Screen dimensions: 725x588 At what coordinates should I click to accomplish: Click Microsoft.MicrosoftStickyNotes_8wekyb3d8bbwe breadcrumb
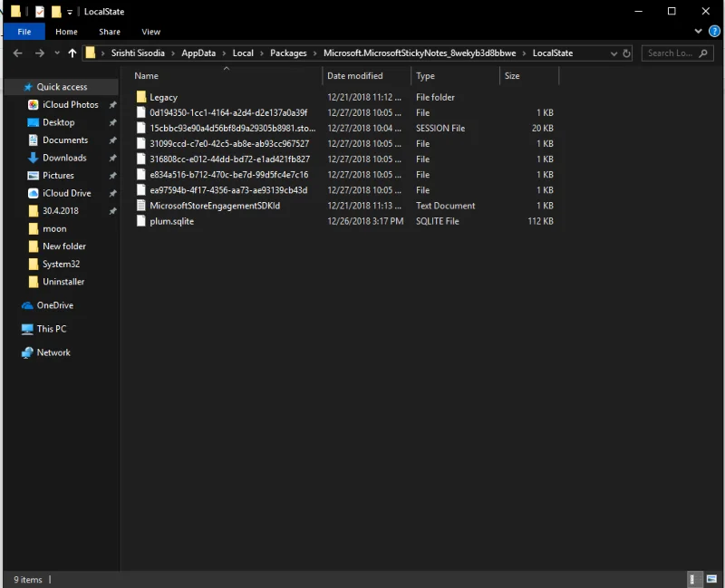[420, 53]
